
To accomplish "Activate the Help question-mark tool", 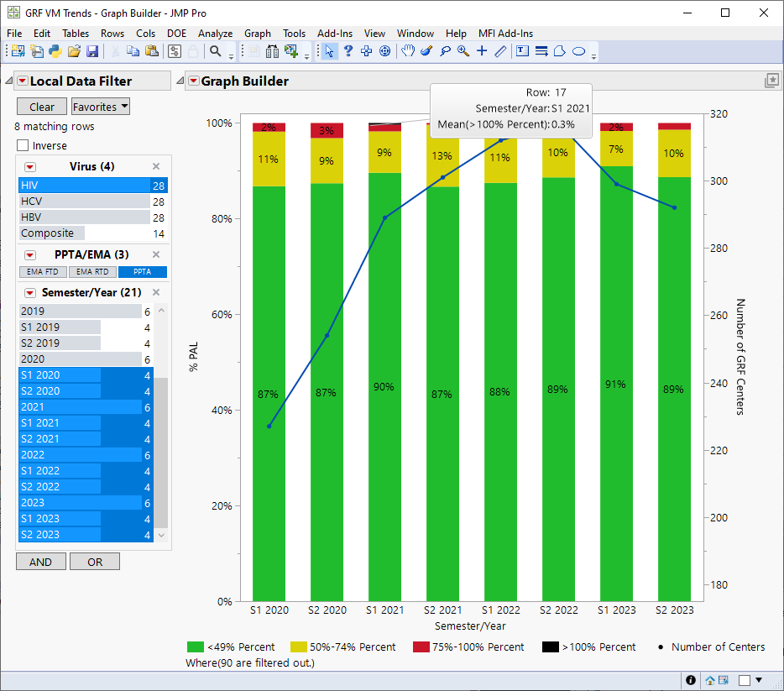I will (348, 51).
